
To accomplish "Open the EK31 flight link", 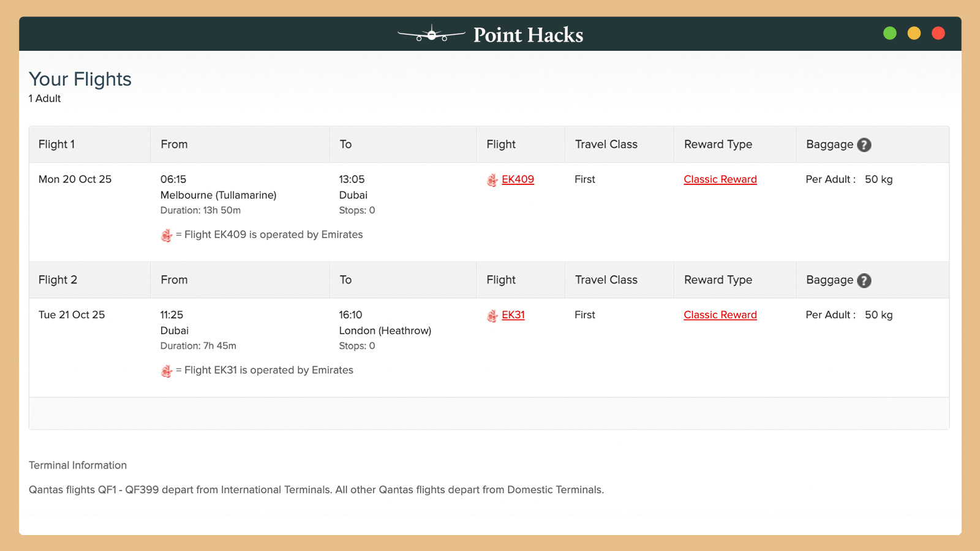I will point(513,315).
